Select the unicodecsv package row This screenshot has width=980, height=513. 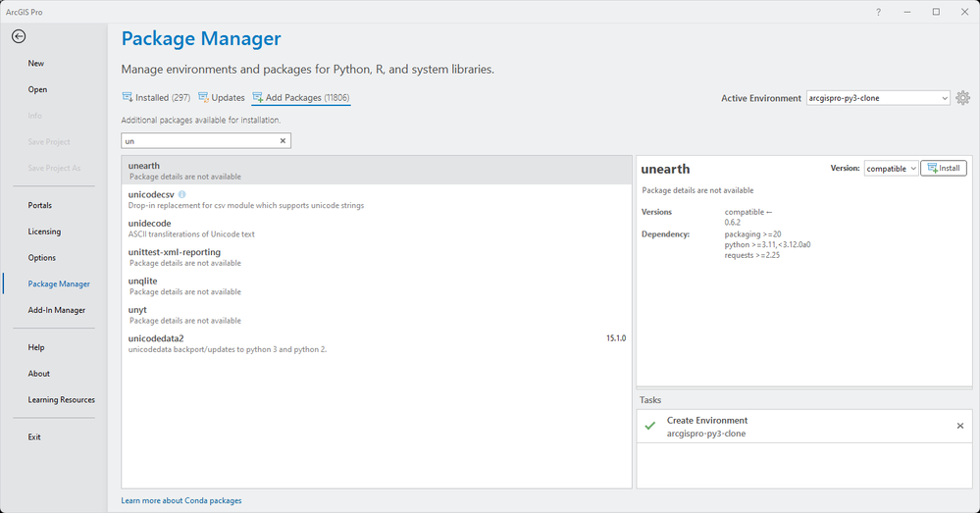(x=377, y=199)
